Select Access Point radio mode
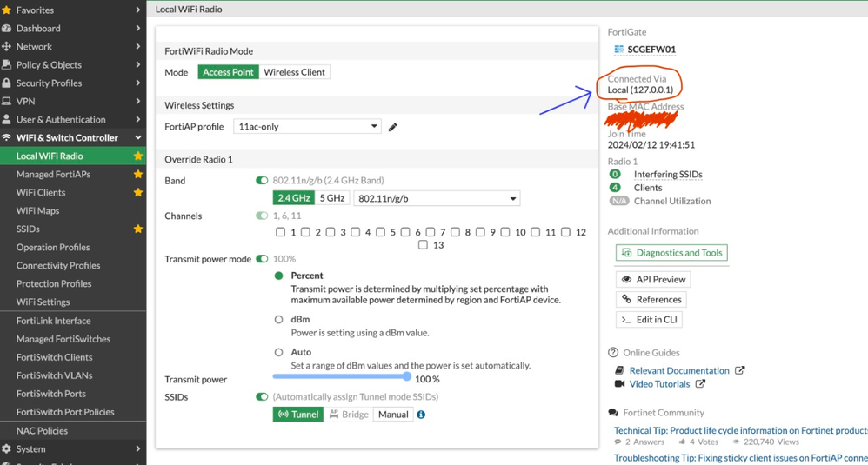The width and height of the screenshot is (868, 465). click(228, 72)
